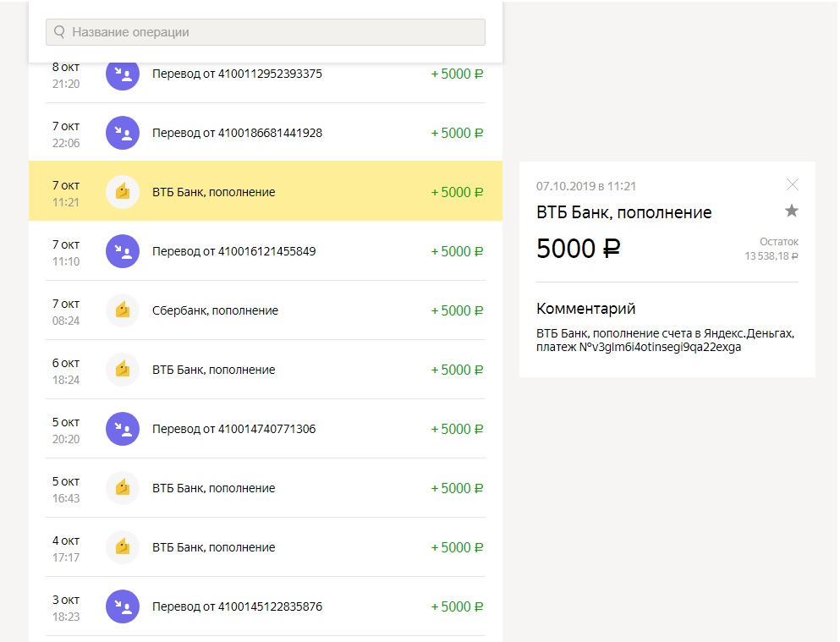Open ВТБ Банк top-up from 6 окт
840x642 pixels.
[265, 370]
